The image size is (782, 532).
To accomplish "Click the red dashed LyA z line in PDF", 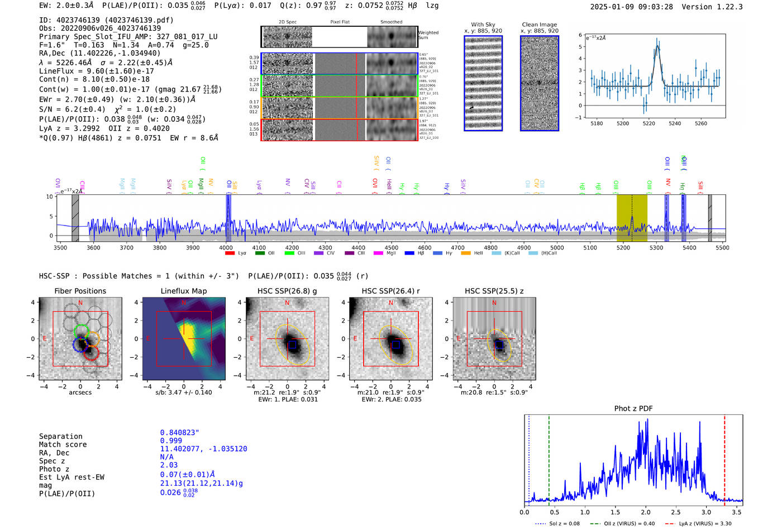I will click(724, 459).
